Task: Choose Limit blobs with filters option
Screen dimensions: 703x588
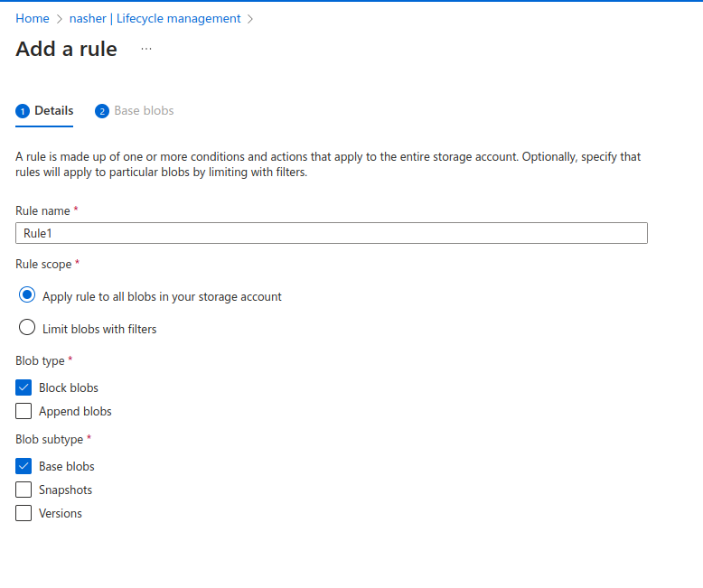Action: (x=27, y=328)
